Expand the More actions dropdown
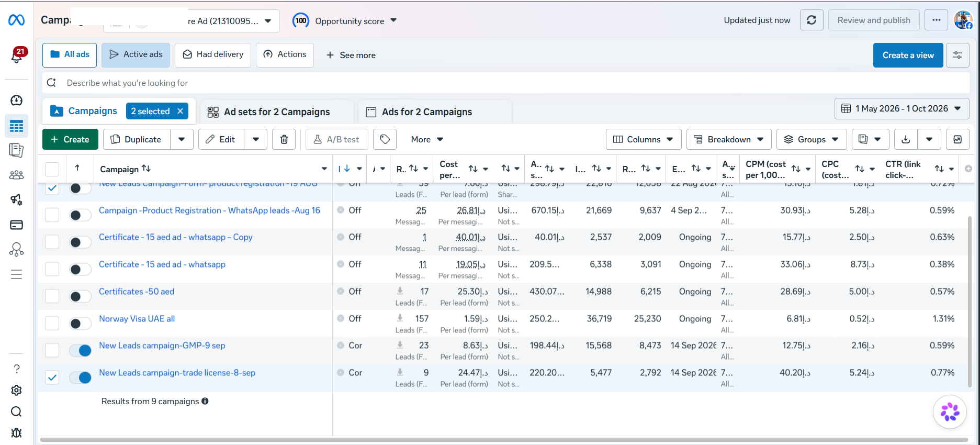980x445 pixels. click(427, 139)
